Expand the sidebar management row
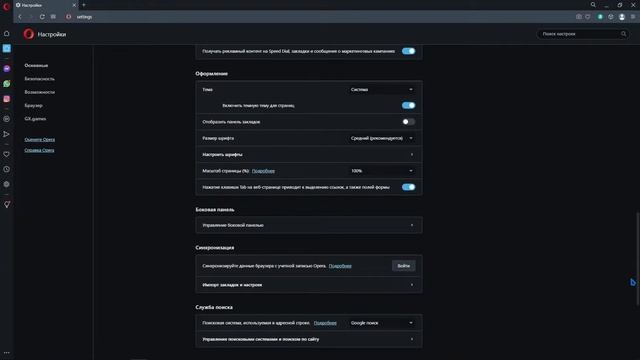Viewport: 640px width, 360px height. click(309, 225)
